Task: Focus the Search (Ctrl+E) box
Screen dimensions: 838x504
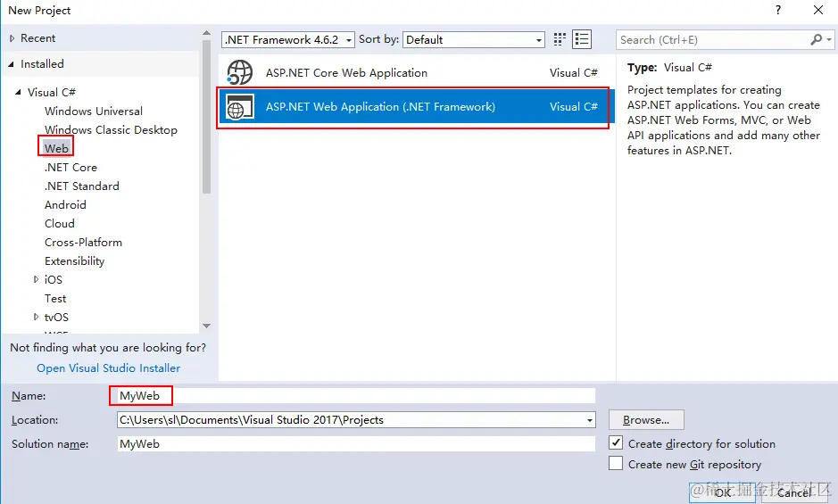Action: pos(713,39)
